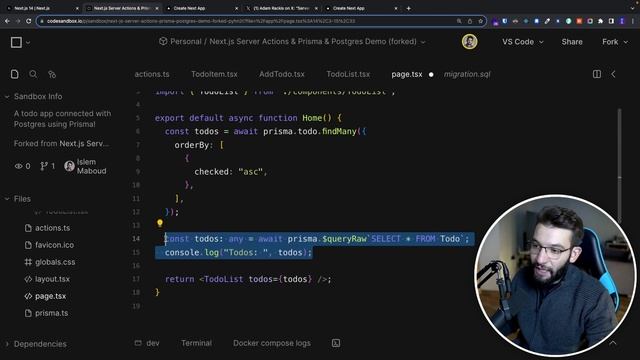Switch to the TodoItem.tsx editor tab
Image resolution: width=640 pixels, height=360 pixels.
(x=214, y=74)
